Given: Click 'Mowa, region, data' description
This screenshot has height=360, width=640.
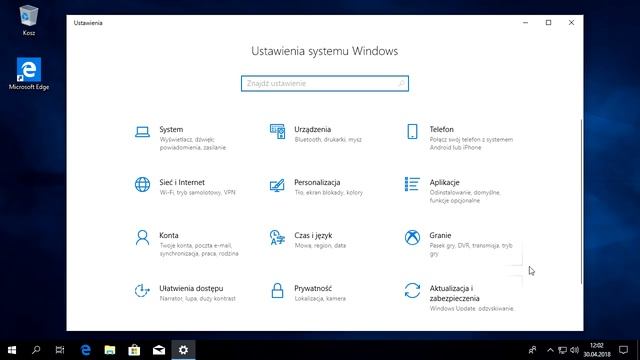Looking at the screenshot, I should pyautogui.click(x=320, y=246).
